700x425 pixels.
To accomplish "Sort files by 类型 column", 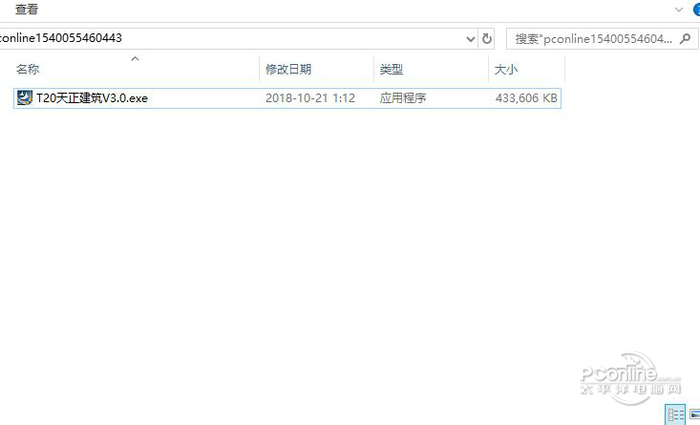I will (391, 69).
